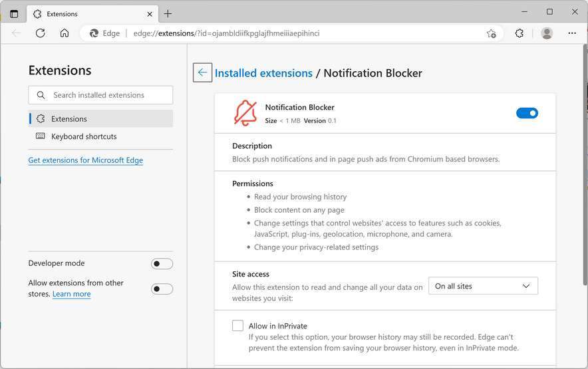Click the Installed extensions breadcrumb link
Viewport: 588px width, 369px height.
tap(263, 73)
